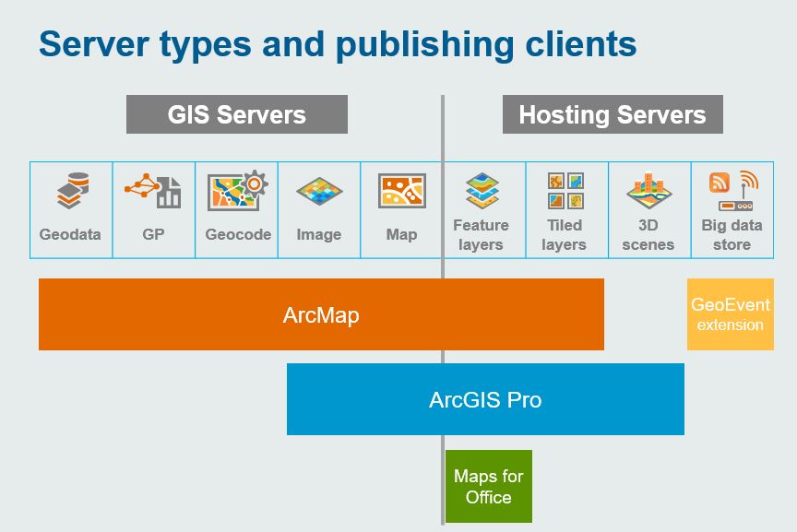797x532 pixels.
Task: Click the slide title Server types and publishing clients
Action: 338,44
